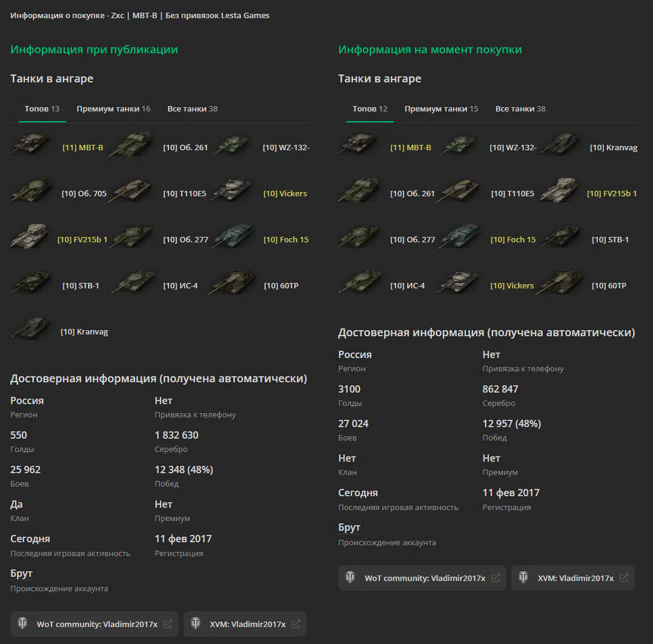The width and height of the screenshot is (653, 644).
Task: Switch to Премиум танки 16 tab
Action: point(113,108)
